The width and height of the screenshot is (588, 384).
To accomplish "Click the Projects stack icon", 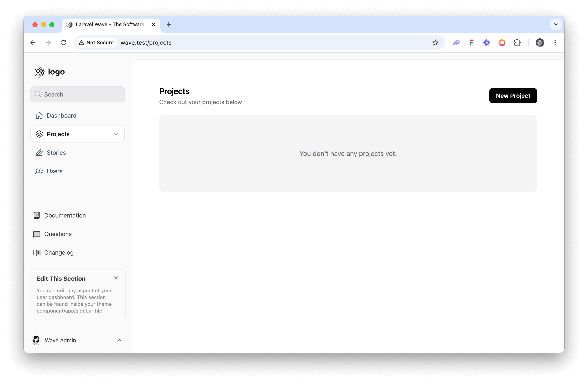I will pos(39,134).
